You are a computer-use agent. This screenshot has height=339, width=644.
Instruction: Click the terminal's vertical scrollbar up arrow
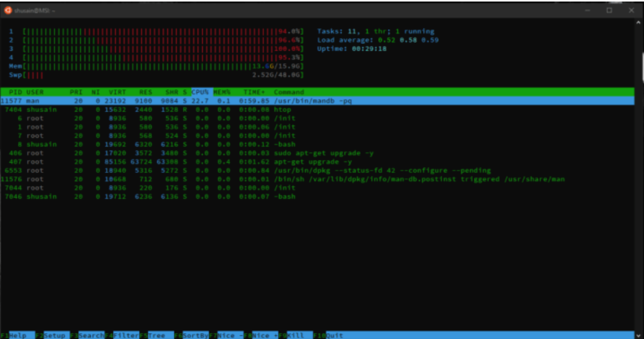pyautogui.click(x=638, y=22)
